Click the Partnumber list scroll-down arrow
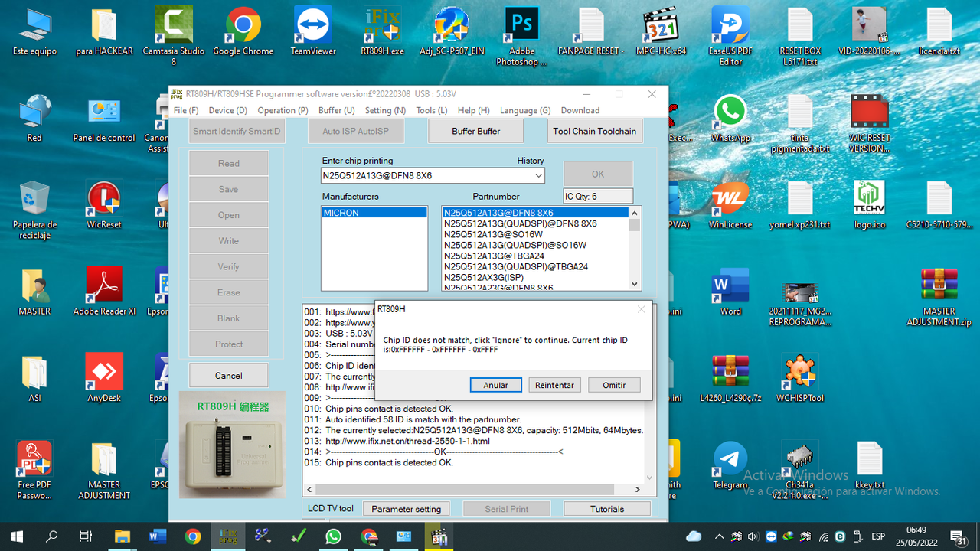Screen dimensions: 980x551 click(635, 284)
